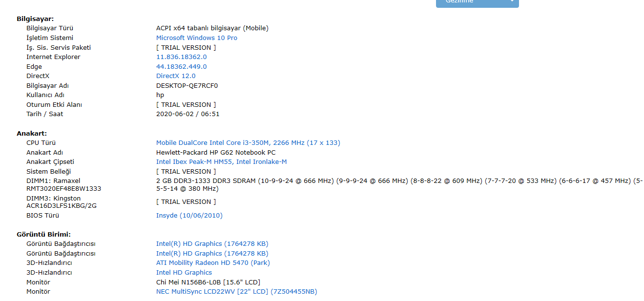Click the BIOS Türü label
Viewport: 644px width, 301px height.
click(42, 215)
